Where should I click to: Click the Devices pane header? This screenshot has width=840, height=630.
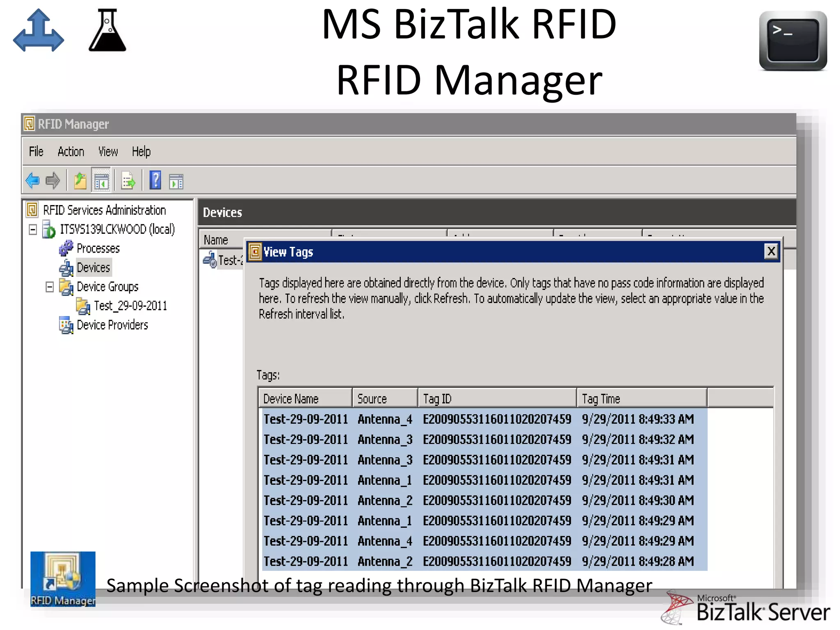click(x=497, y=212)
